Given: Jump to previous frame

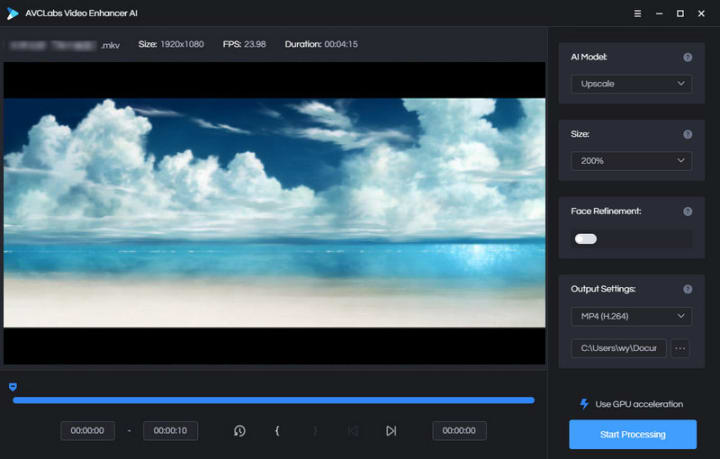Looking at the screenshot, I should [x=353, y=431].
